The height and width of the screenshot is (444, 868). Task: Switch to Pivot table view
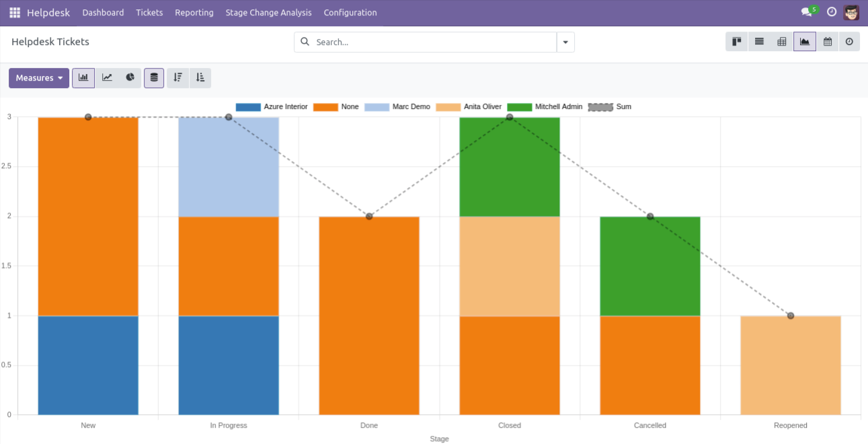[x=782, y=42]
